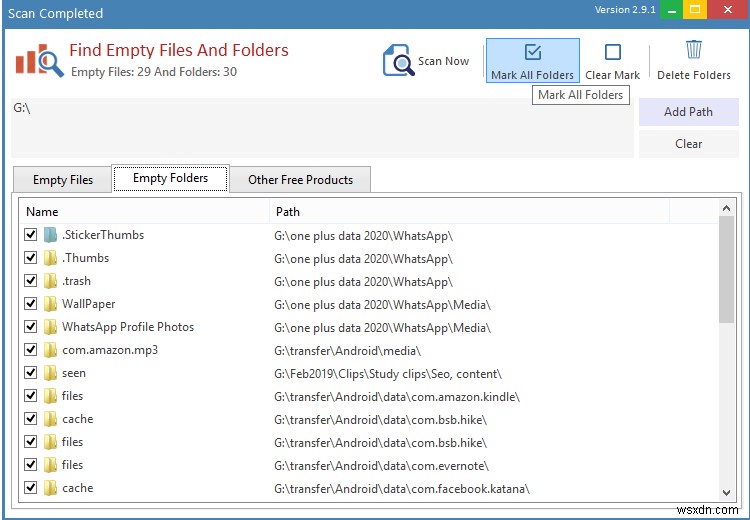Click path ending com.evernote\
Viewport: 750px width, 520px height.
point(381,466)
